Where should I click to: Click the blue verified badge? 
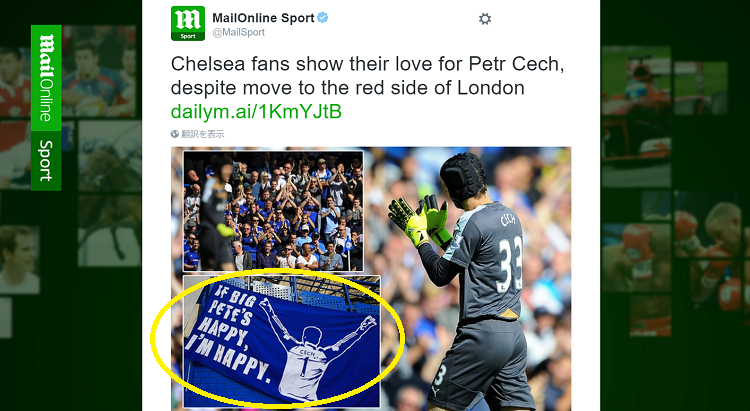(x=323, y=18)
